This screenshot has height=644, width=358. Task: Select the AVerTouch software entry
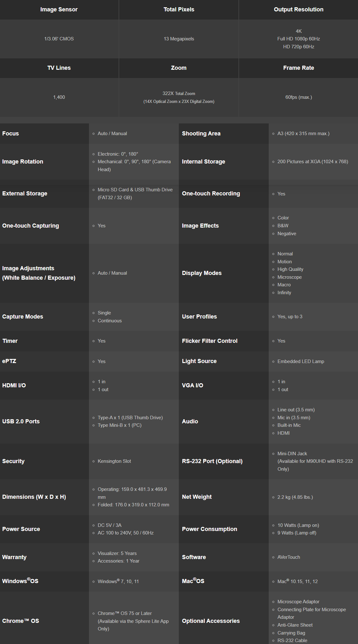[x=289, y=557]
